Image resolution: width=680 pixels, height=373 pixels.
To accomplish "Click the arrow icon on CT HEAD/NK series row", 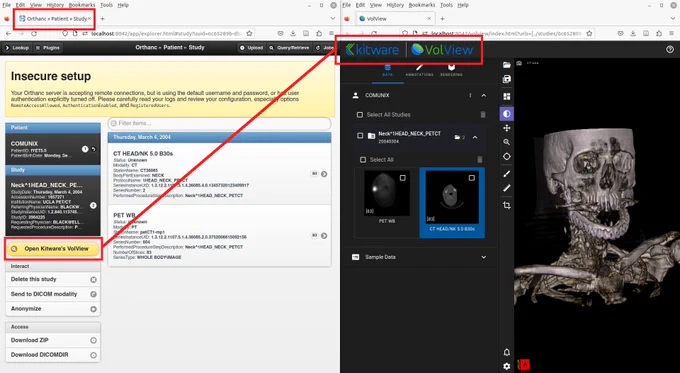I will point(324,174).
